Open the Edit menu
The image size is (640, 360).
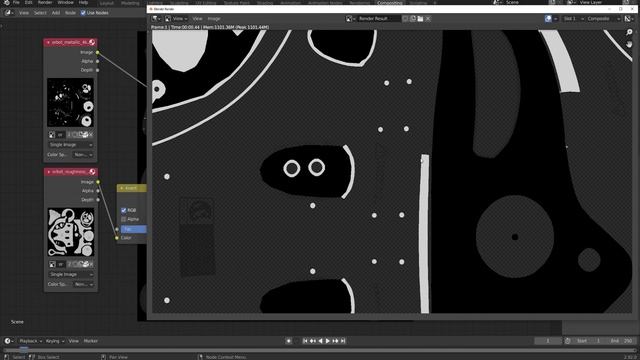[x=29, y=2]
